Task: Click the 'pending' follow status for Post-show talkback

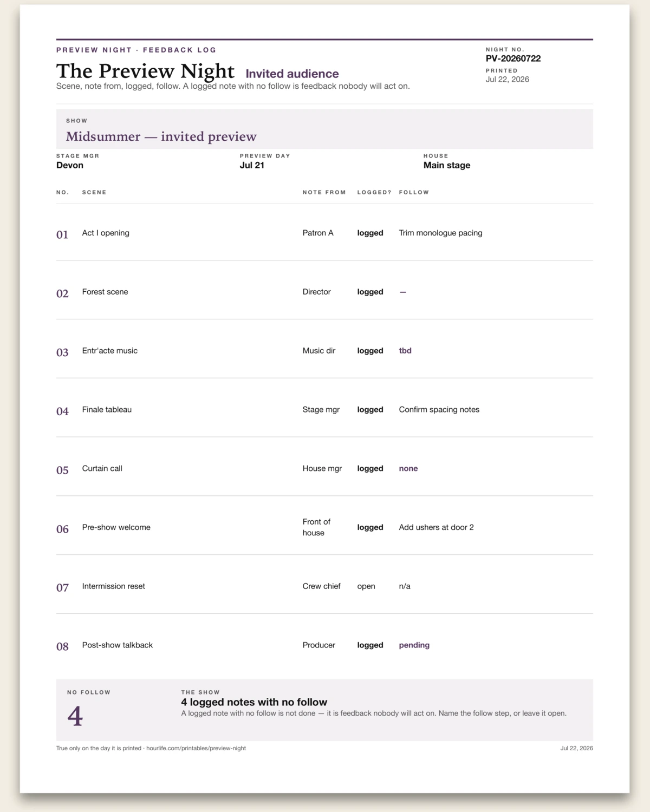Action: pyautogui.click(x=414, y=645)
